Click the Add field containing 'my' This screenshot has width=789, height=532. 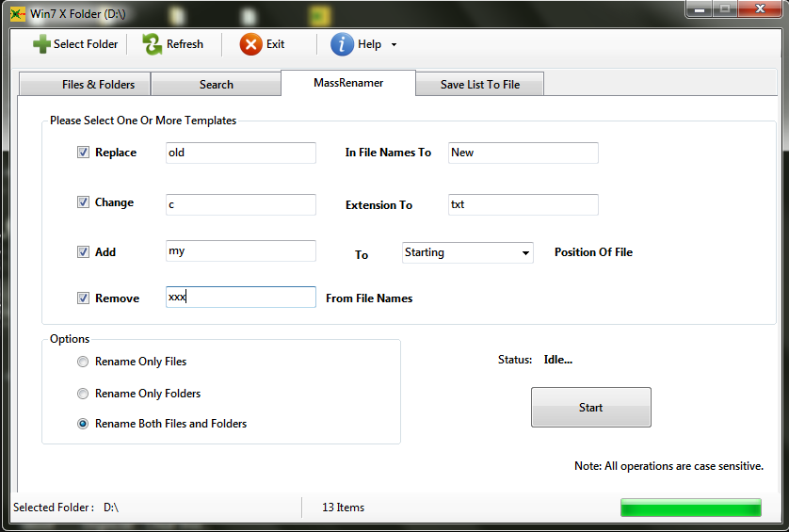point(240,250)
